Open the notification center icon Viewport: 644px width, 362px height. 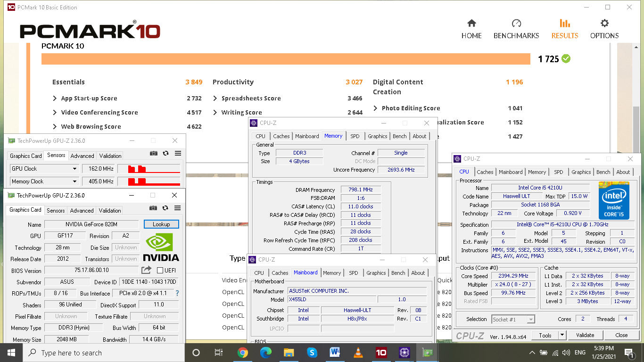click(629, 353)
